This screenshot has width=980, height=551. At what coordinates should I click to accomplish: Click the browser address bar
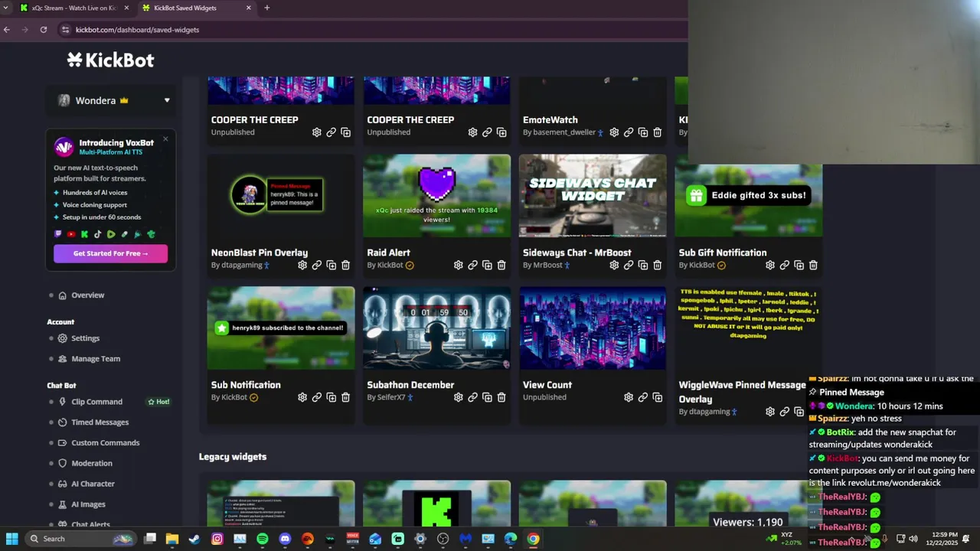(367, 30)
